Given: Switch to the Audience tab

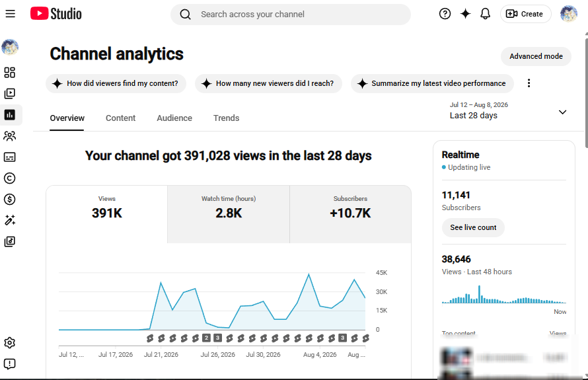Looking at the screenshot, I should 174,118.
